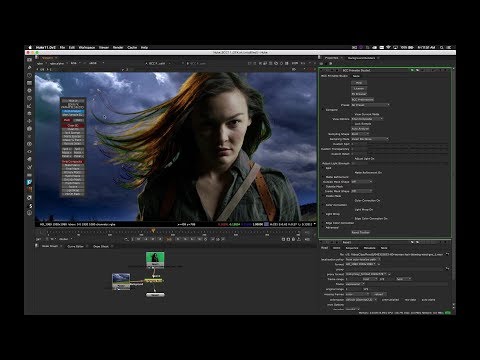Click the Reset Toolbar button
Image resolution: width=480 pixels, height=360 pixels.
[361, 232]
